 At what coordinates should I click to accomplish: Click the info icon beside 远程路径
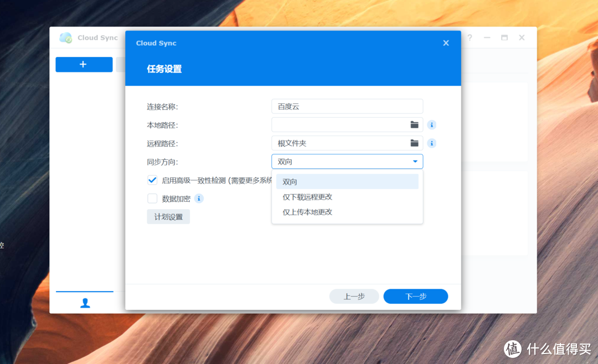(431, 143)
